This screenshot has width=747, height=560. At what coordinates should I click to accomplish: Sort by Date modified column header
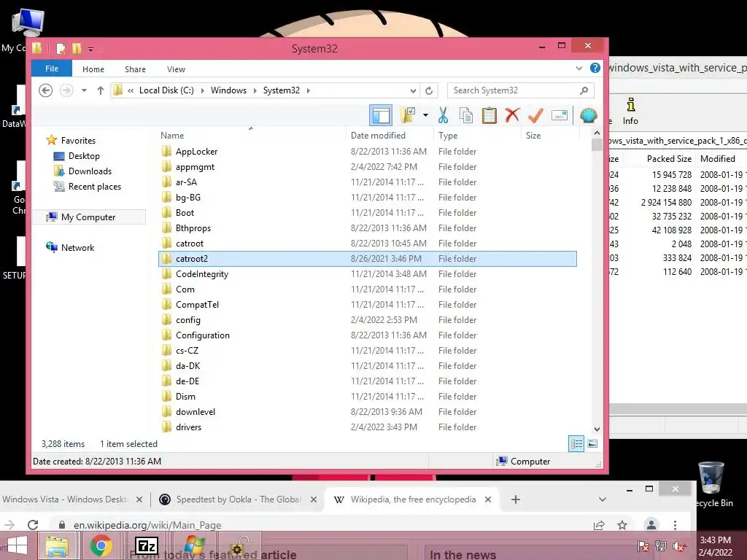378,136
